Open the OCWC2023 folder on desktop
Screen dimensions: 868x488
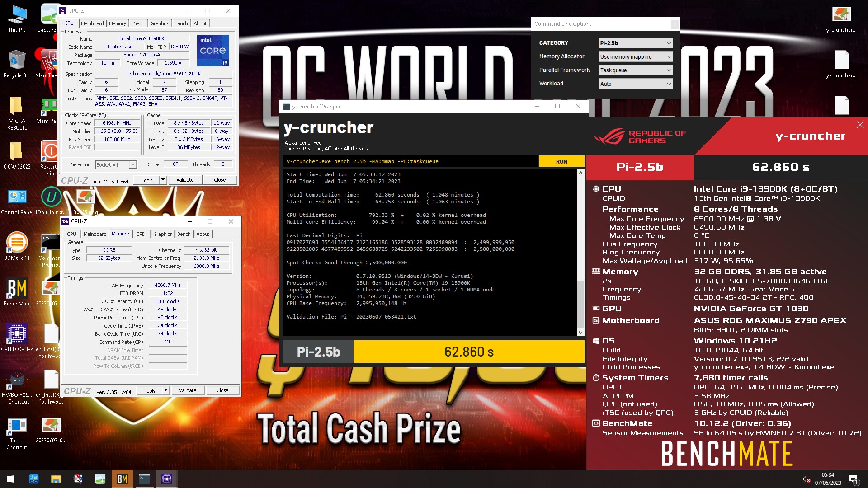click(x=17, y=155)
